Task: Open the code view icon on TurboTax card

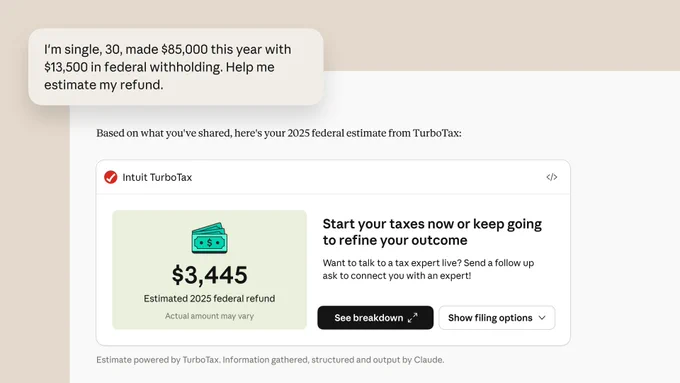Action: pos(552,177)
